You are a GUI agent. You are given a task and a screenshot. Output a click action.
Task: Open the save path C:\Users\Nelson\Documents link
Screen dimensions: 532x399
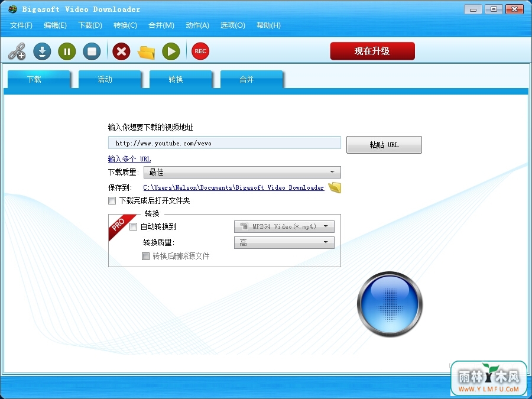tap(233, 187)
